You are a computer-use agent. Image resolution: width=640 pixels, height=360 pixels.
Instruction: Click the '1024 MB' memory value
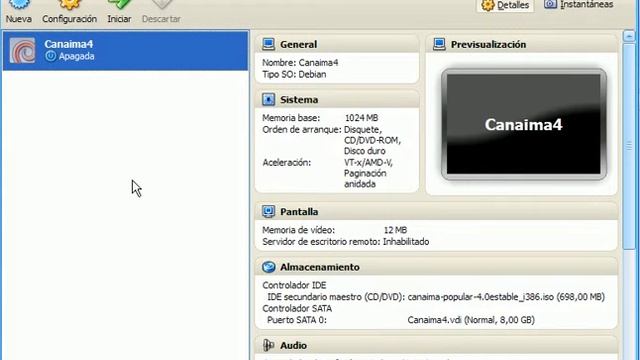click(x=361, y=118)
